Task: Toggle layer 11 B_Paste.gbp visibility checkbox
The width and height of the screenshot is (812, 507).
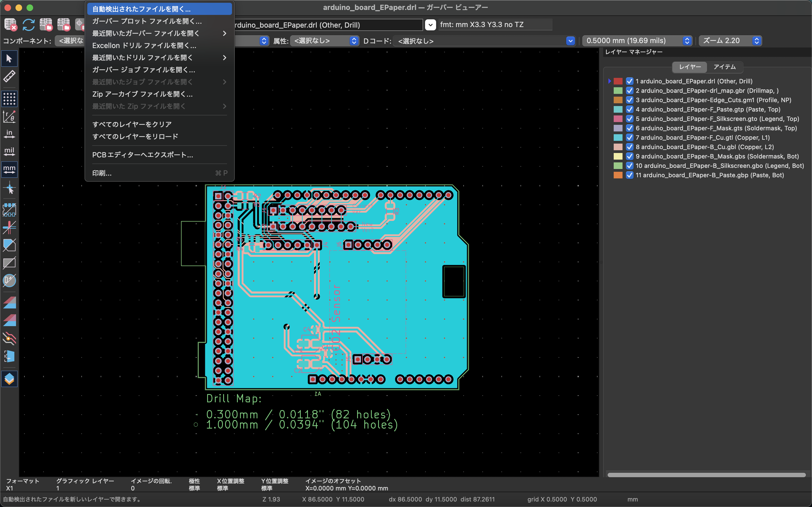Action: pos(629,175)
